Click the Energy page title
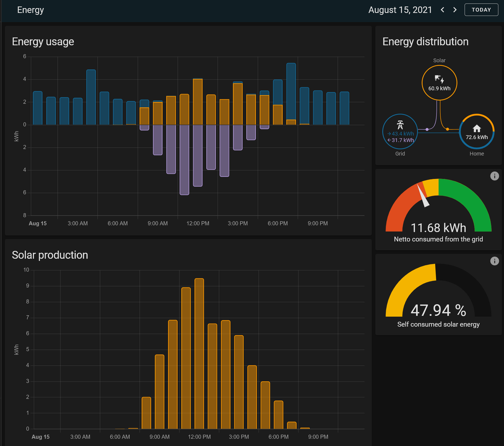This screenshot has width=504, height=446. click(x=30, y=10)
